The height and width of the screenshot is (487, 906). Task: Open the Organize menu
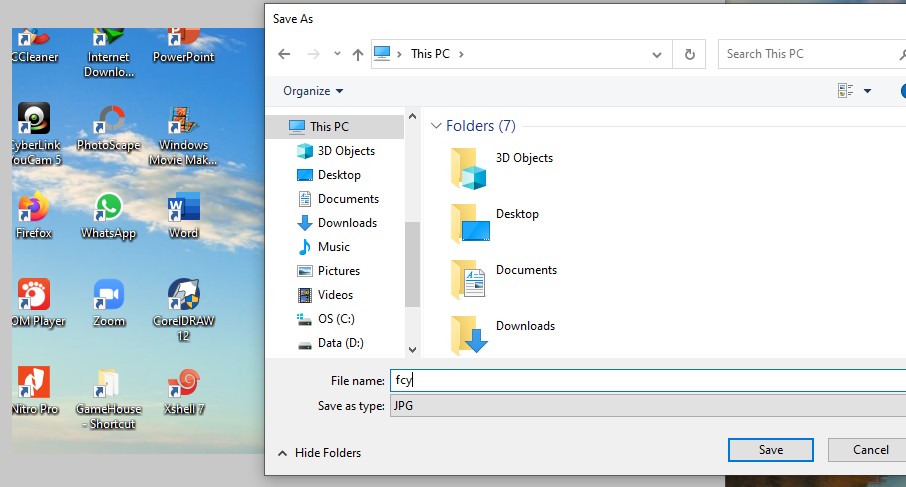pyautogui.click(x=313, y=91)
